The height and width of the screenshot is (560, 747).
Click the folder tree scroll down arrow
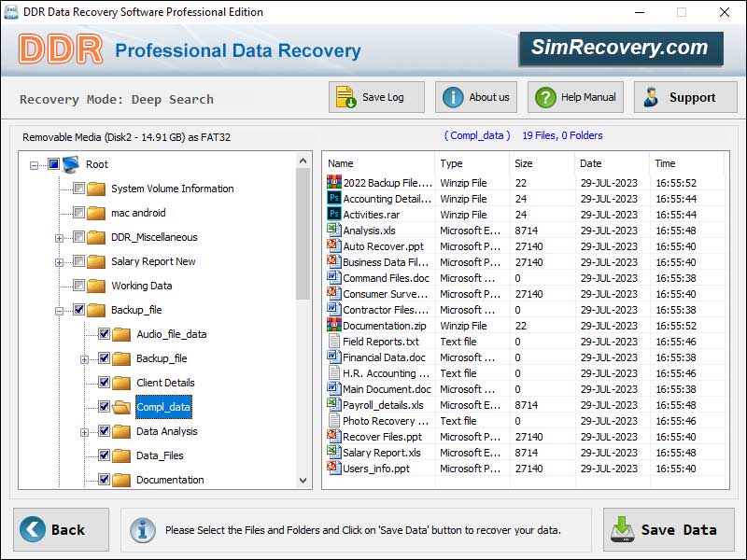303,481
